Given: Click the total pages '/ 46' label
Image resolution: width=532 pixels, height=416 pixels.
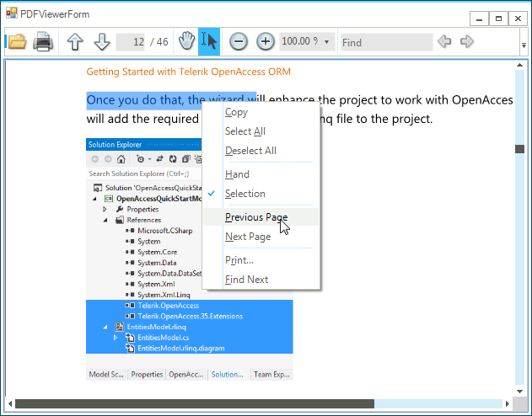Looking at the screenshot, I should point(159,42).
